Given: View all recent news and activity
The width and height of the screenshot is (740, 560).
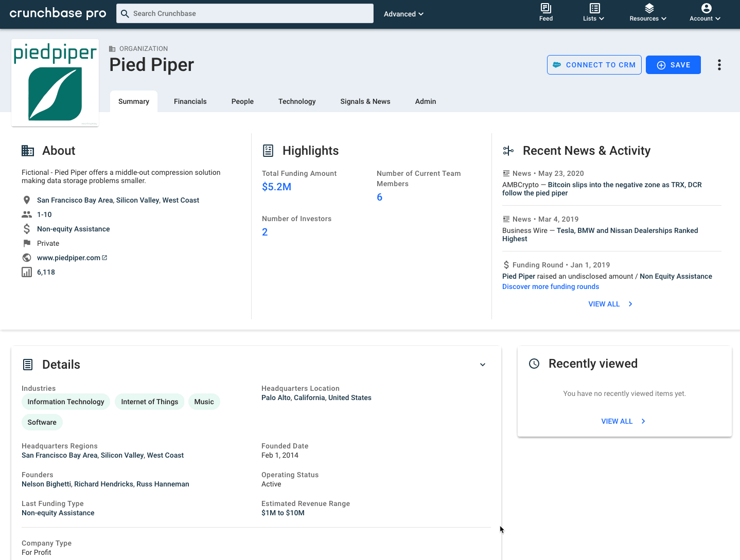Looking at the screenshot, I should click(x=611, y=304).
